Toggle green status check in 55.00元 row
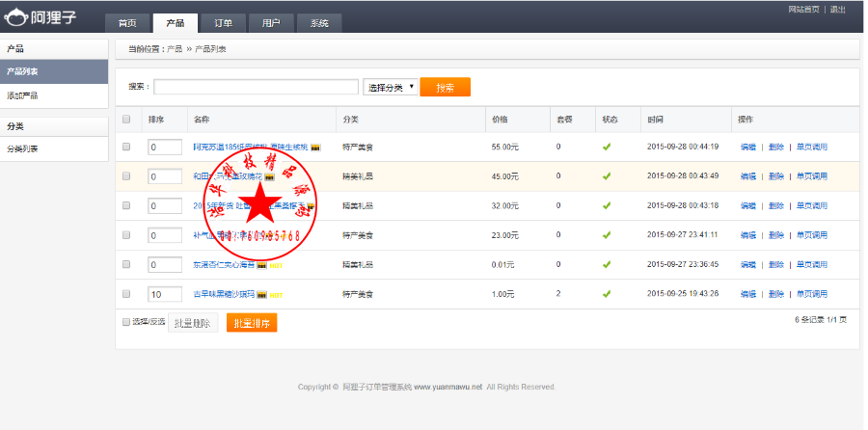Image resolution: width=868 pixels, height=430 pixels. tap(607, 147)
